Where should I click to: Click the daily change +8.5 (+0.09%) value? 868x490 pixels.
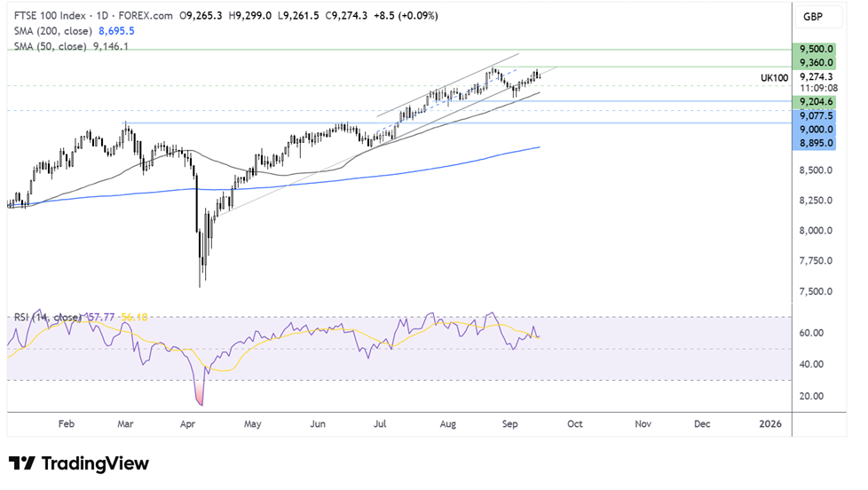(x=406, y=15)
